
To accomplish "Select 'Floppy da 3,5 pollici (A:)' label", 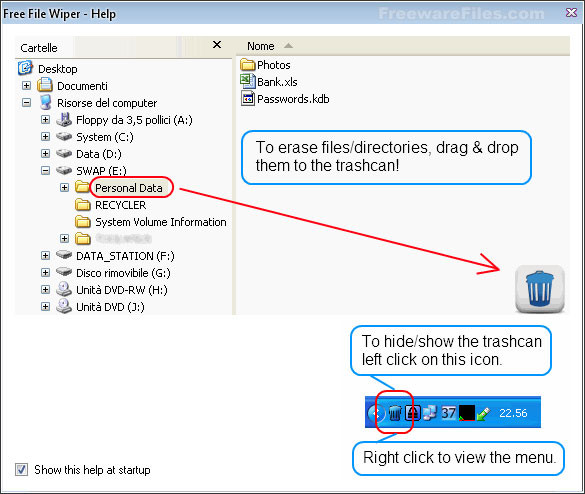I will (x=134, y=120).
